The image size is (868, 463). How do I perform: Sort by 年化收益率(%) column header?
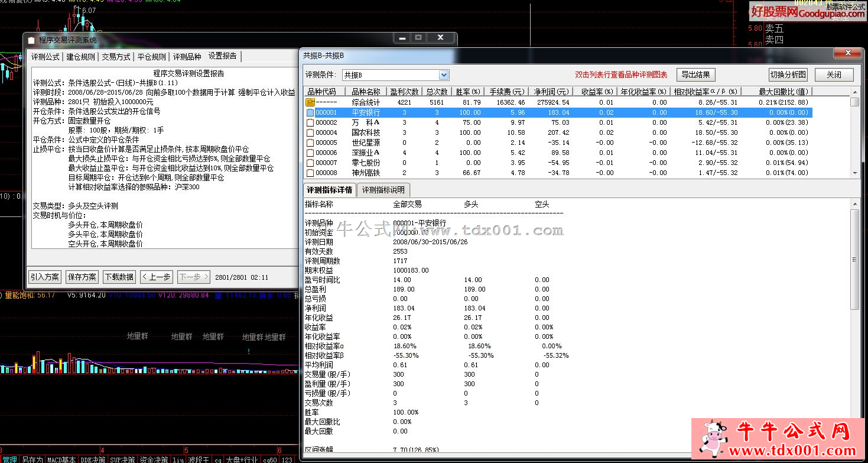coord(643,92)
